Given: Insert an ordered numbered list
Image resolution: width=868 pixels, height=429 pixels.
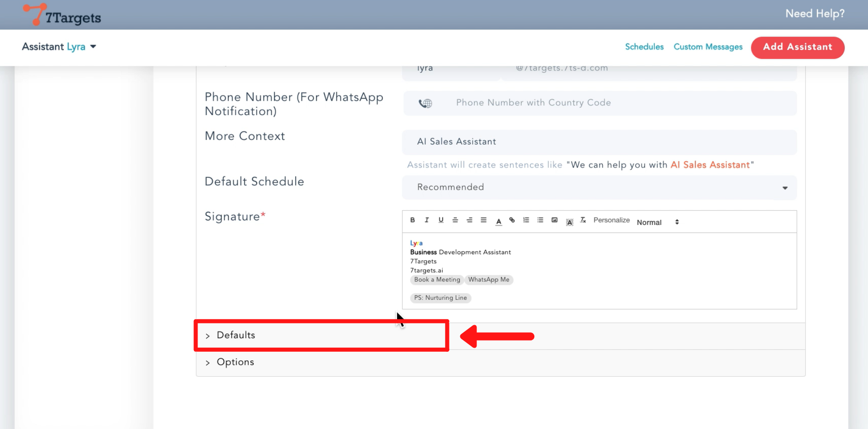Looking at the screenshot, I should pos(526,220).
